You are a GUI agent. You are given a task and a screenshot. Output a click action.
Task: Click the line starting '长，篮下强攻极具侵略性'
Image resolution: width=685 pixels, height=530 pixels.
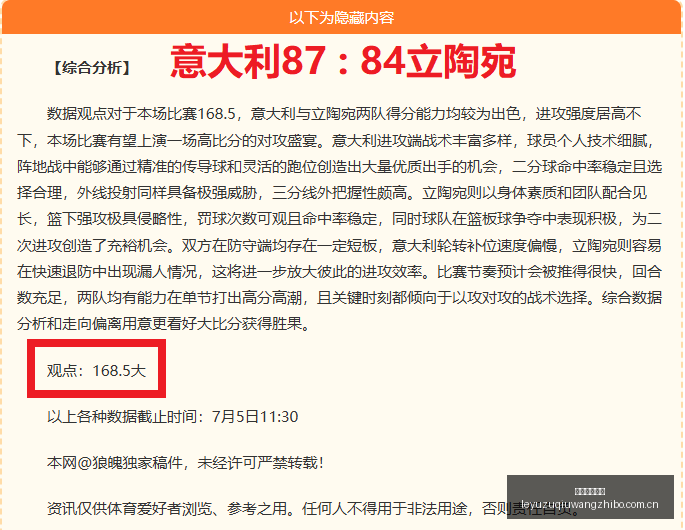point(339,219)
